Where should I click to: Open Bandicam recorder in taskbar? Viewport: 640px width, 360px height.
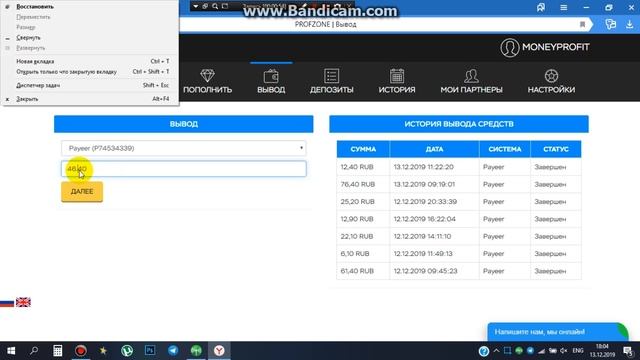click(81, 351)
